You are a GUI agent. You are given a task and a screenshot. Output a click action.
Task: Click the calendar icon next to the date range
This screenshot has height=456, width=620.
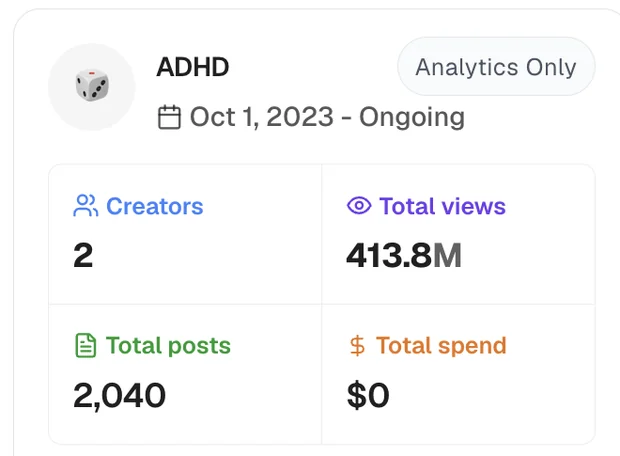tap(169, 117)
